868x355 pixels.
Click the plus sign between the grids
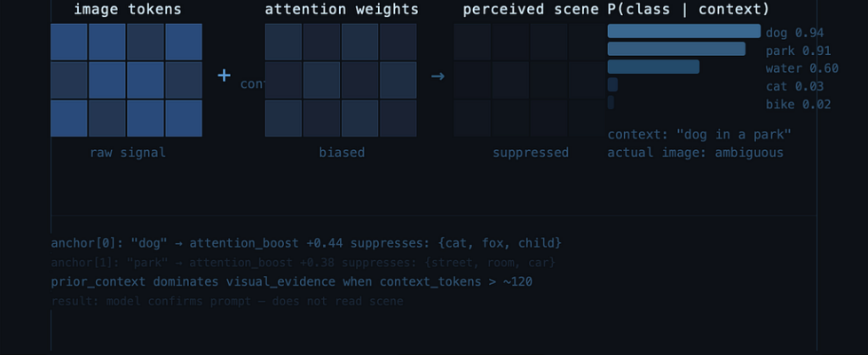click(224, 75)
